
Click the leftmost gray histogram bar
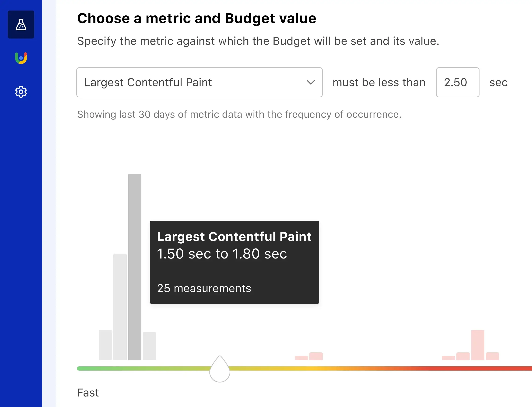[x=105, y=345]
